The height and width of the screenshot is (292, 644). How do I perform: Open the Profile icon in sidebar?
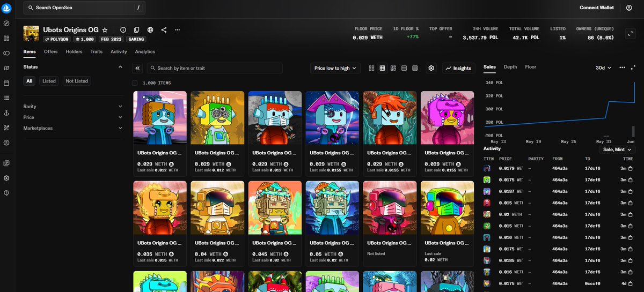point(6,143)
